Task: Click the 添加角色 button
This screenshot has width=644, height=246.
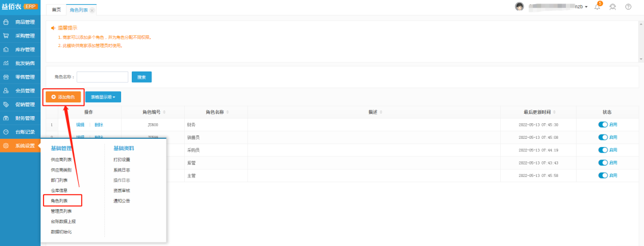Action: 63,96
